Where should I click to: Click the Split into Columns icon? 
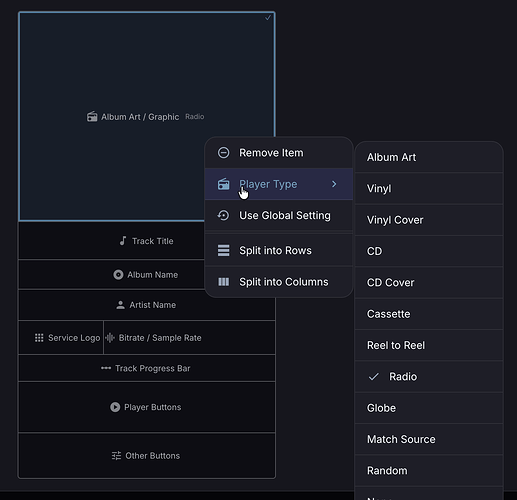pos(223,282)
